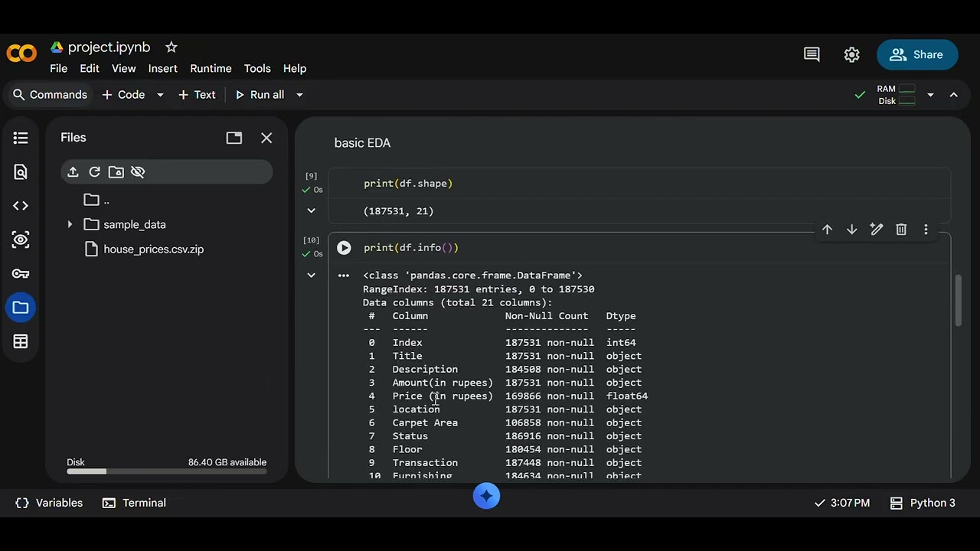The width and height of the screenshot is (980, 551).
Task: Open the File menu
Action: 58,68
